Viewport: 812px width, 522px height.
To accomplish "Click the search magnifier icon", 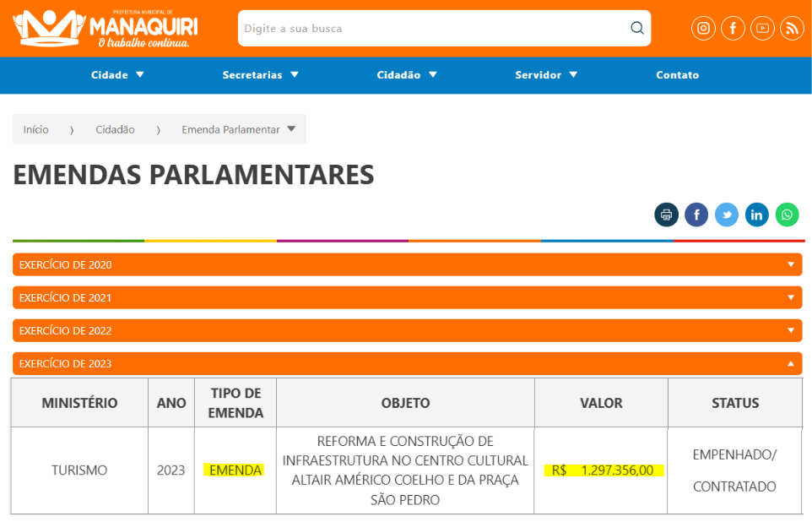I will coord(637,28).
